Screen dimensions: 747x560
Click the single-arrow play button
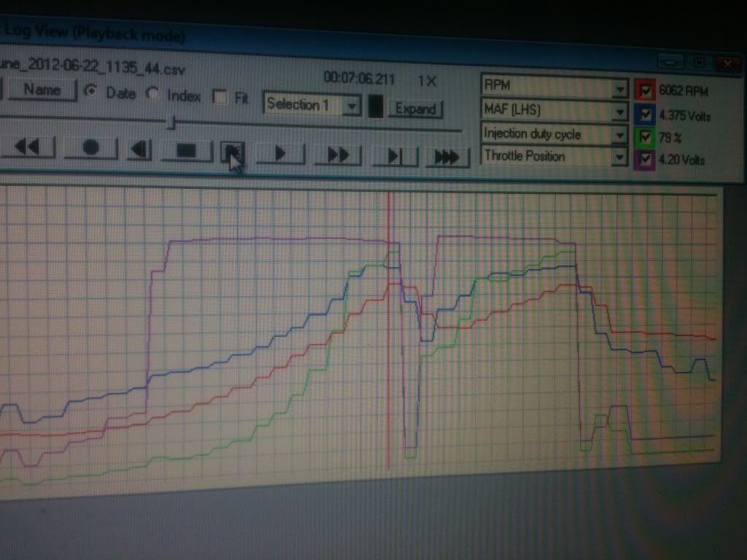[280, 153]
